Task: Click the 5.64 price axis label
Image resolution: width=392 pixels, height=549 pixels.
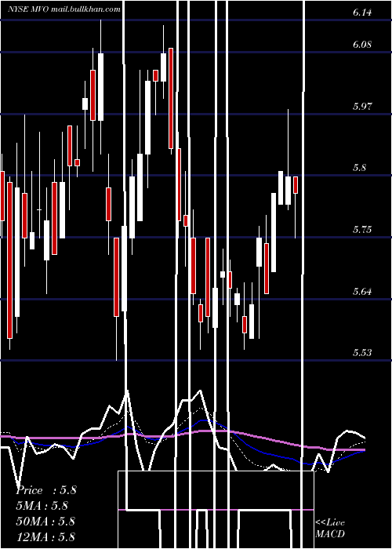Action: click(x=362, y=291)
